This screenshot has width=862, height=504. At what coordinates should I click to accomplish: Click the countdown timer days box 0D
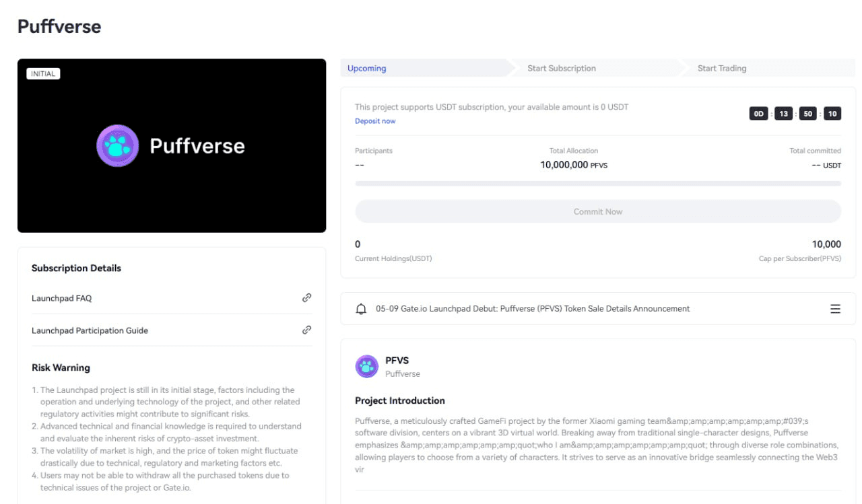[x=759, y=114]
